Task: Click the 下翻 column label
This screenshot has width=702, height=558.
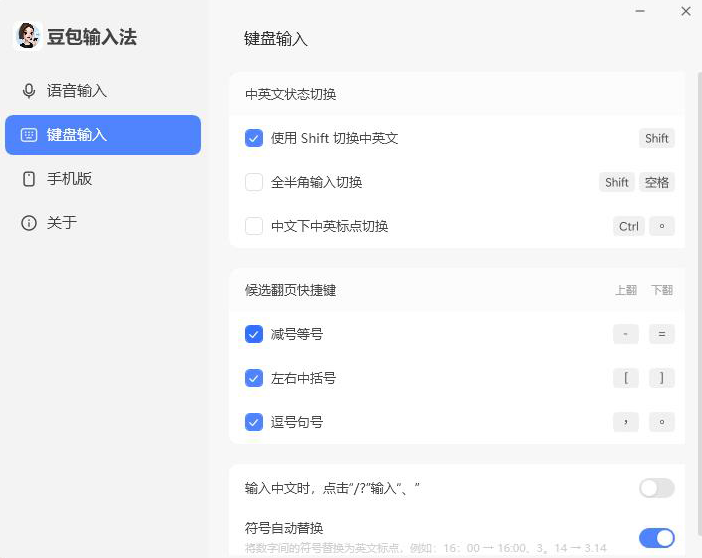Action: (x=662, y=290)
